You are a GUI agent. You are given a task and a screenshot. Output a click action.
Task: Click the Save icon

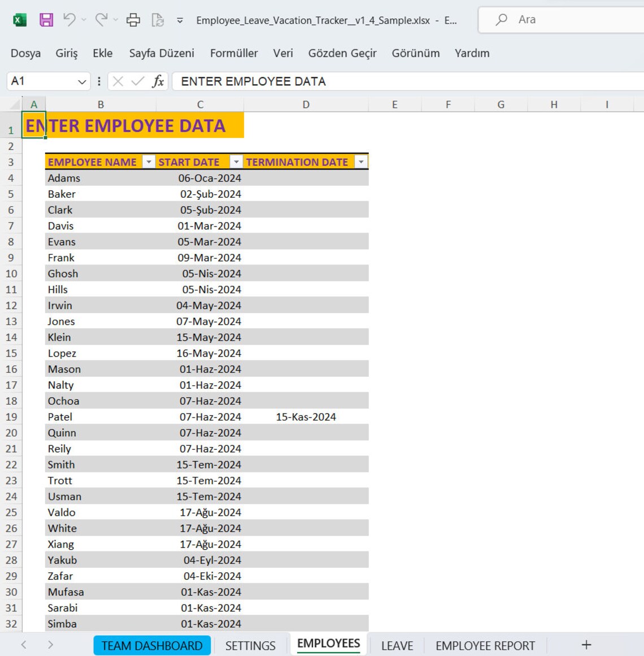(x=46, y=19)
